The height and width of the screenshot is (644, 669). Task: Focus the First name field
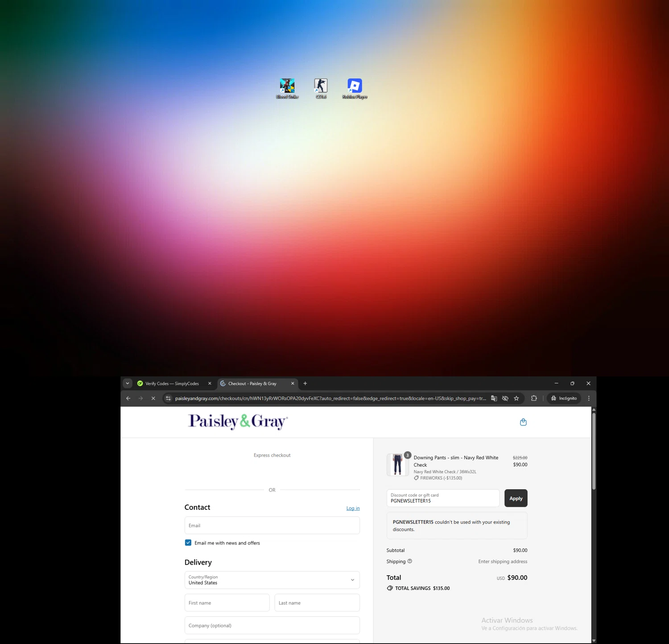point(227,603)
